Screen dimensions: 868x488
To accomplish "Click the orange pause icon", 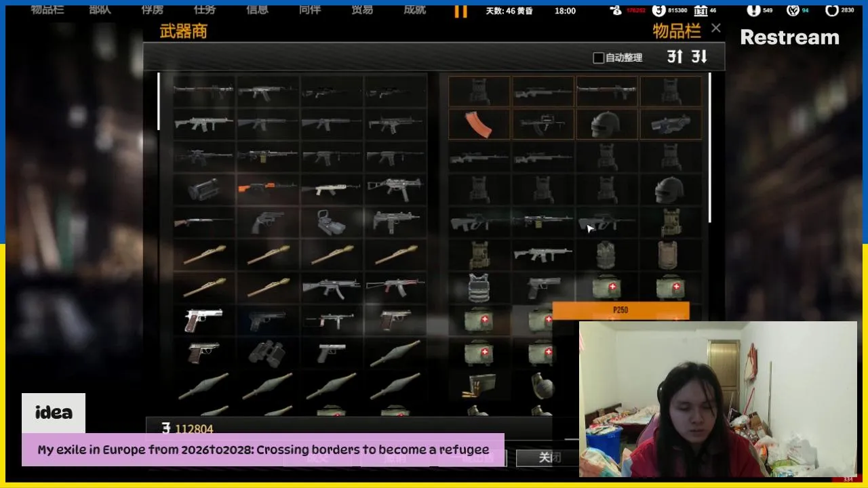I will click(x=460, y=11).
